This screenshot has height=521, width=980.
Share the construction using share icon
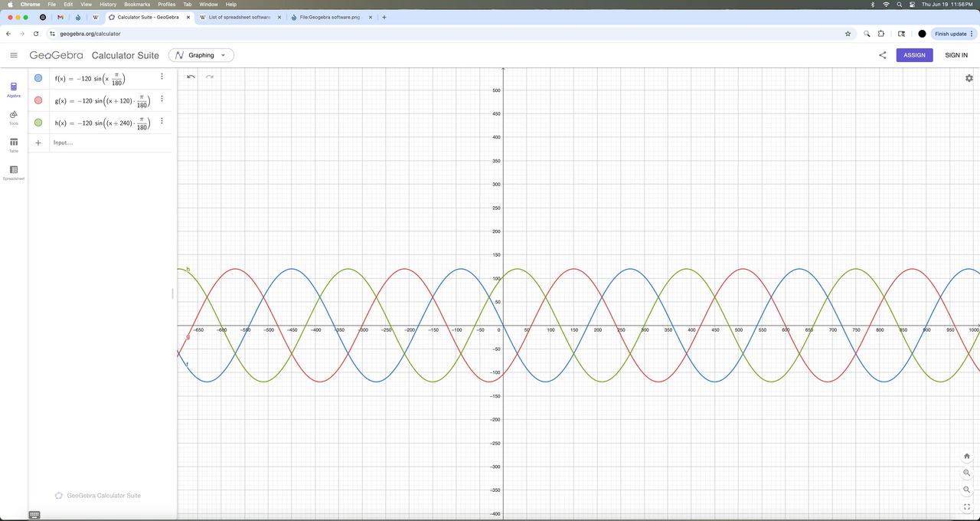tap(883, 55)
